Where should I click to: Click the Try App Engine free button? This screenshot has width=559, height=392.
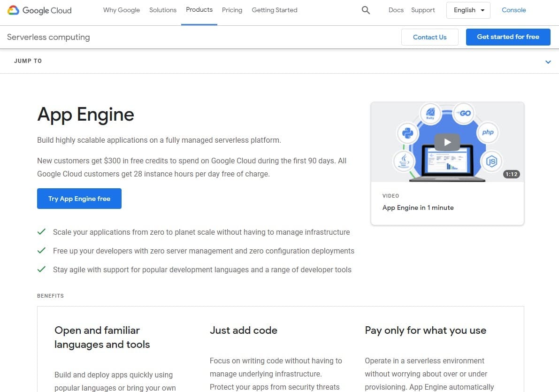coord(79,199)
